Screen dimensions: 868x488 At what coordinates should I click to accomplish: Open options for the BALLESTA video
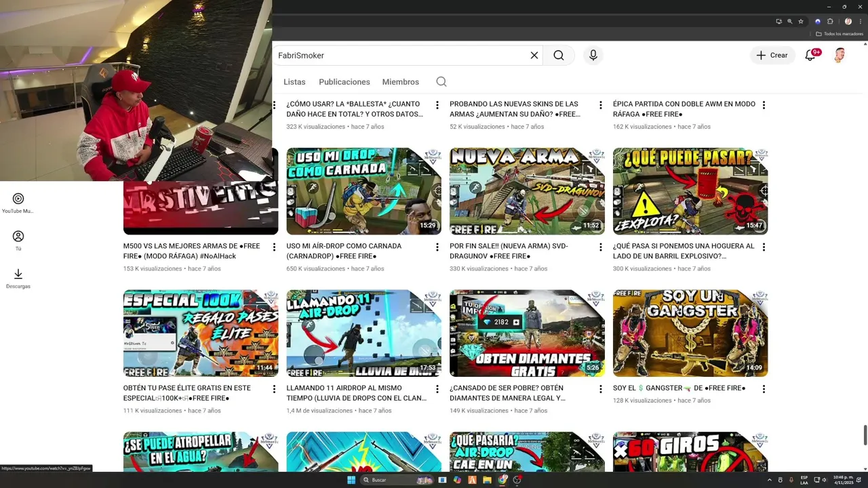point(437,105)
